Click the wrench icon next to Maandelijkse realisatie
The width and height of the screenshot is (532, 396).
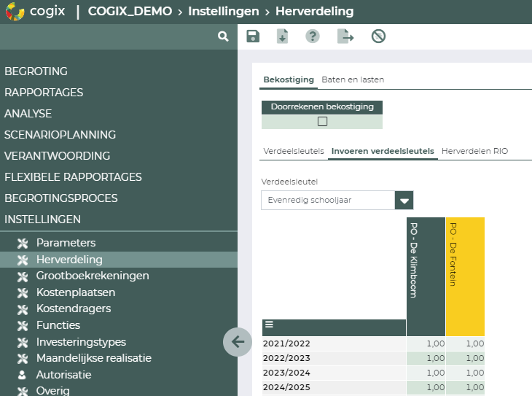(23, 358)
